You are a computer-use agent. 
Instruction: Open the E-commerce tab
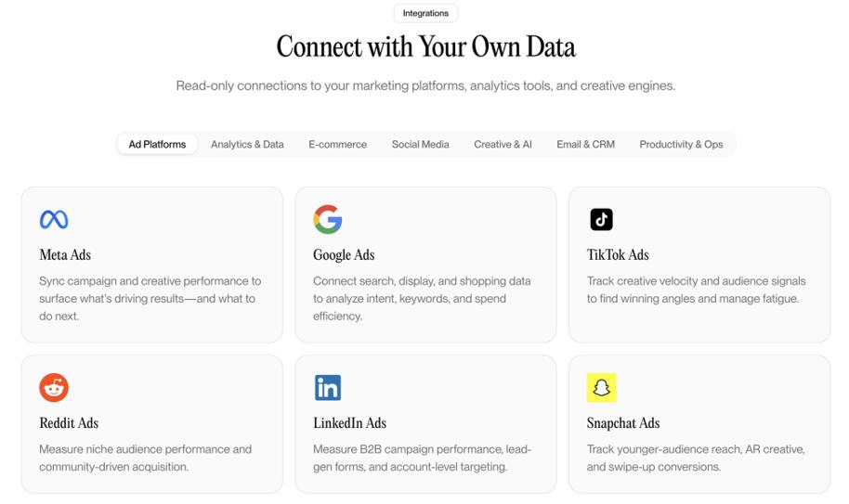coord(338,145)
